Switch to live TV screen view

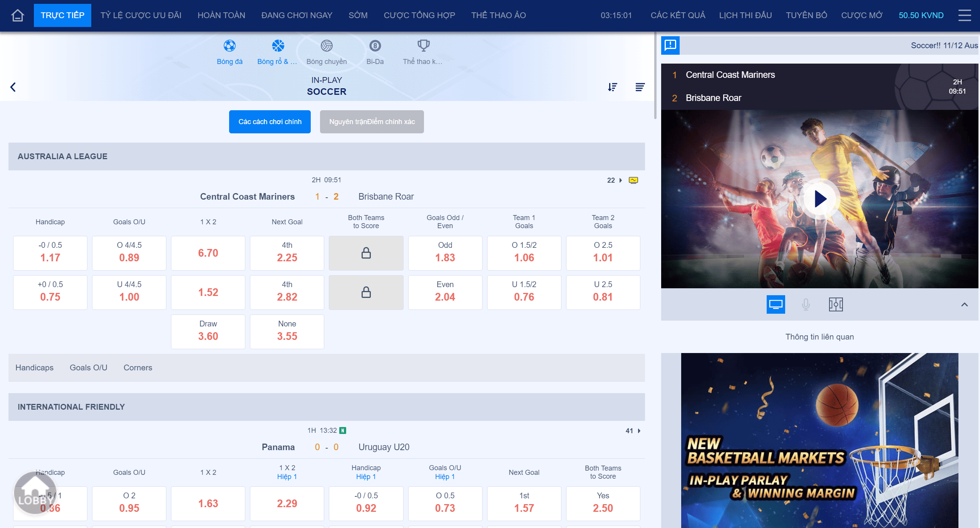pos(776,304)
